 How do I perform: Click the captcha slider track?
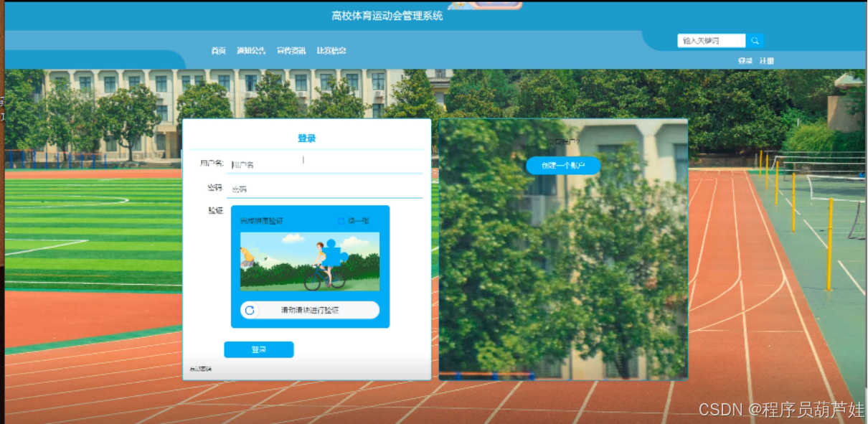310,310
